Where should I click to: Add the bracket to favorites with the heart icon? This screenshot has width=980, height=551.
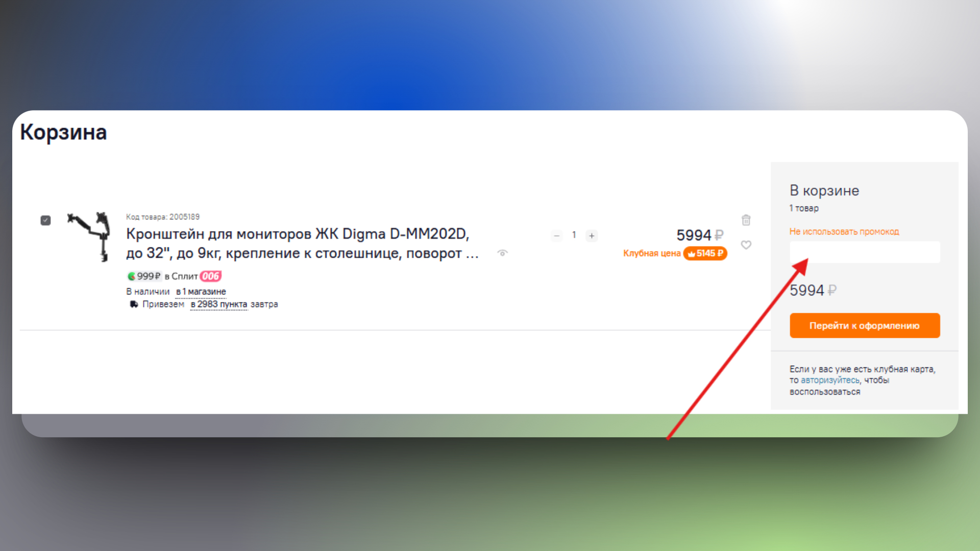click(746, 245)
